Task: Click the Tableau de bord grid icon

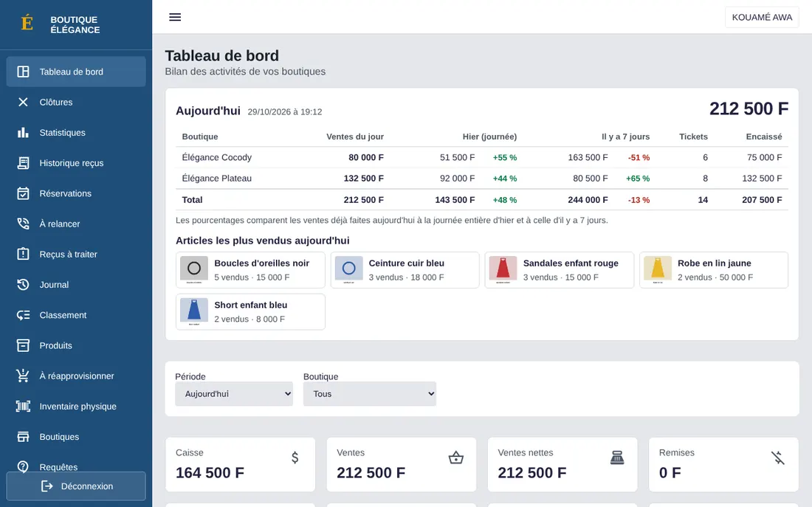Action: [x=23, y=72]
